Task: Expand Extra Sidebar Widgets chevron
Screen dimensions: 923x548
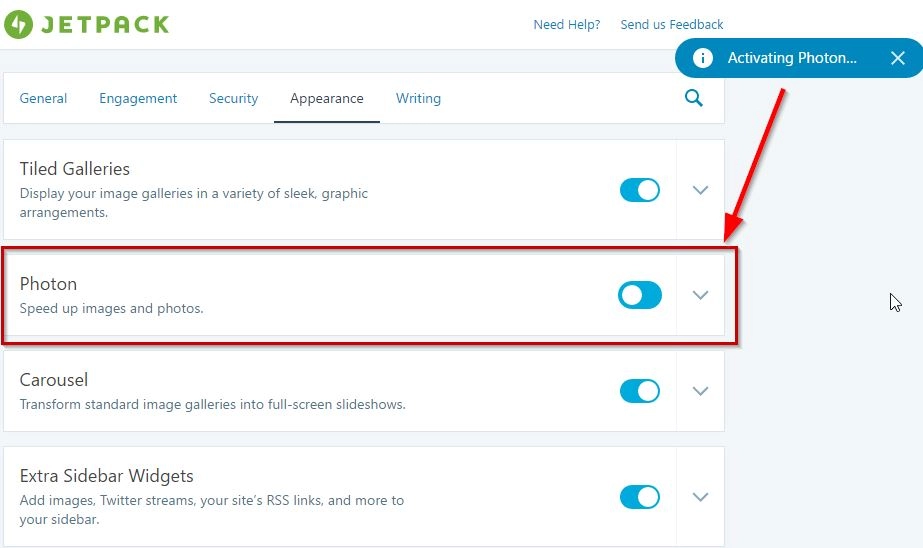Action: click(x=700, y=497)
